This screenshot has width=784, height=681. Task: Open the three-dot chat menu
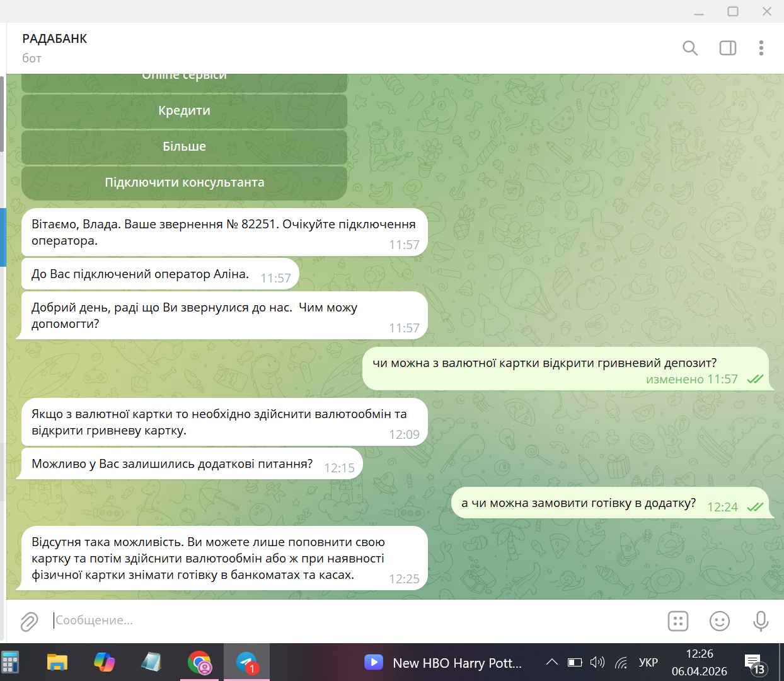click(x=761, y=48)
